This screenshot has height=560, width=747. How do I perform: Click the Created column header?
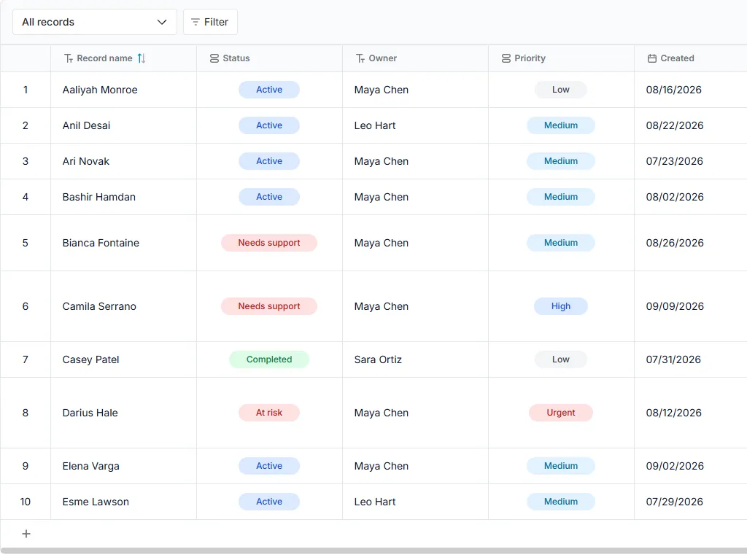(690, 58)
